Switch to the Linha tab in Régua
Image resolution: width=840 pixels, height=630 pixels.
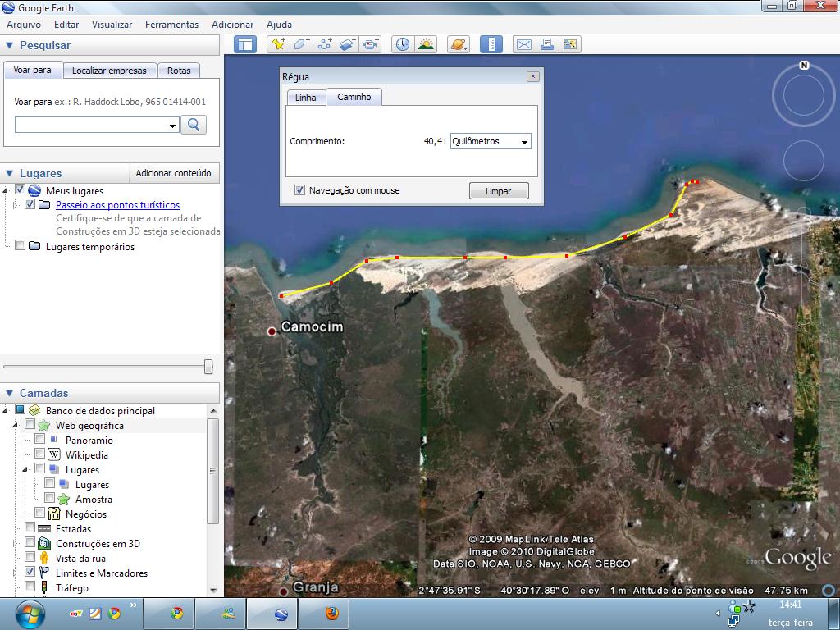305,98
